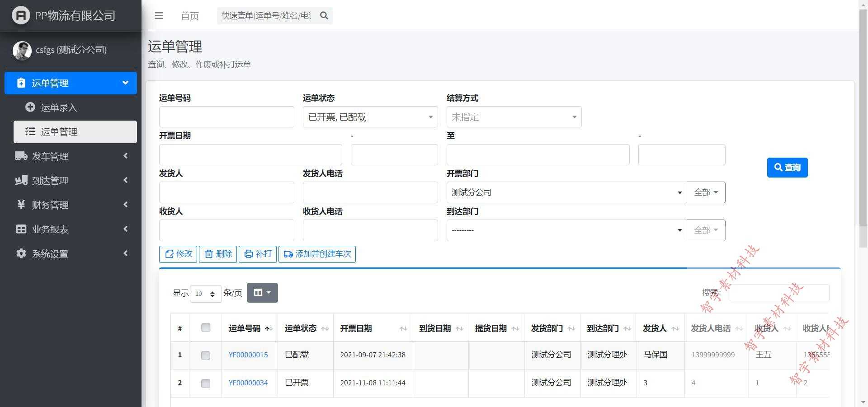Open the 全部 dropdown beside 开票部门
Image resolution: width=868 pixels, height=407 pixels.
click(706, 192)
